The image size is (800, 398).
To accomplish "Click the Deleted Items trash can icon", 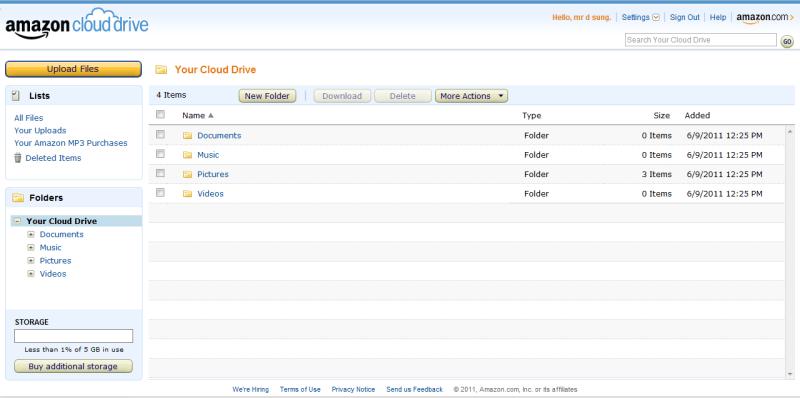I will 18,158.
